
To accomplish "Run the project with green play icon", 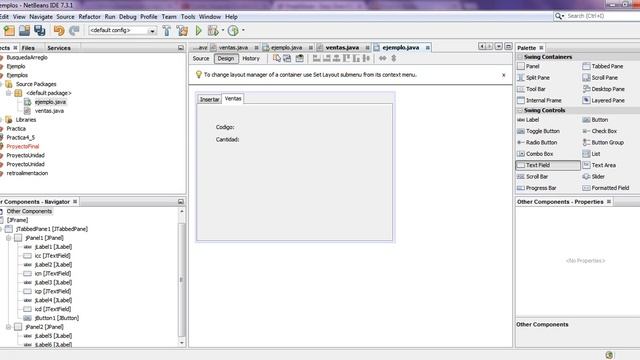I will click(198, 31).
